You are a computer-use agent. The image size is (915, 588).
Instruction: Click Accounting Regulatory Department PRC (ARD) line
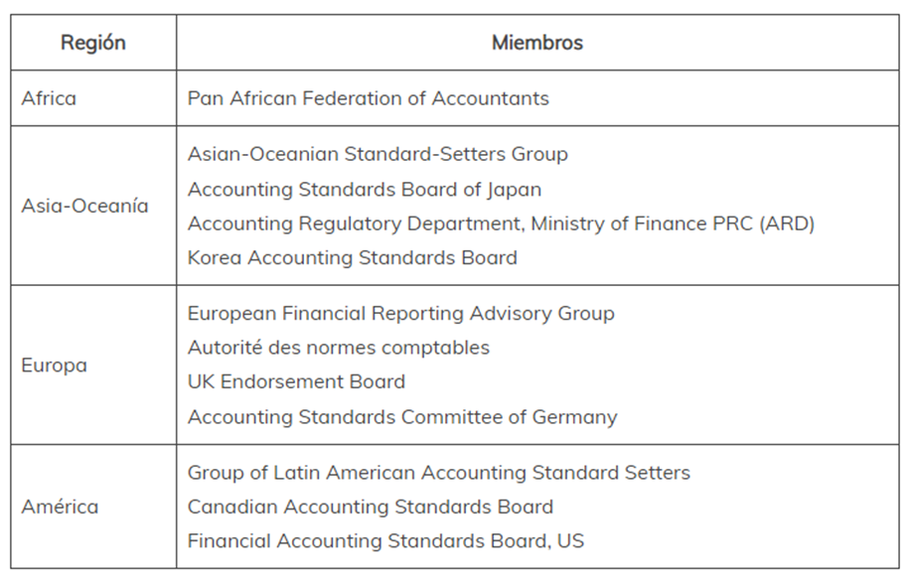pyautogui.click(x=501, y=223)
